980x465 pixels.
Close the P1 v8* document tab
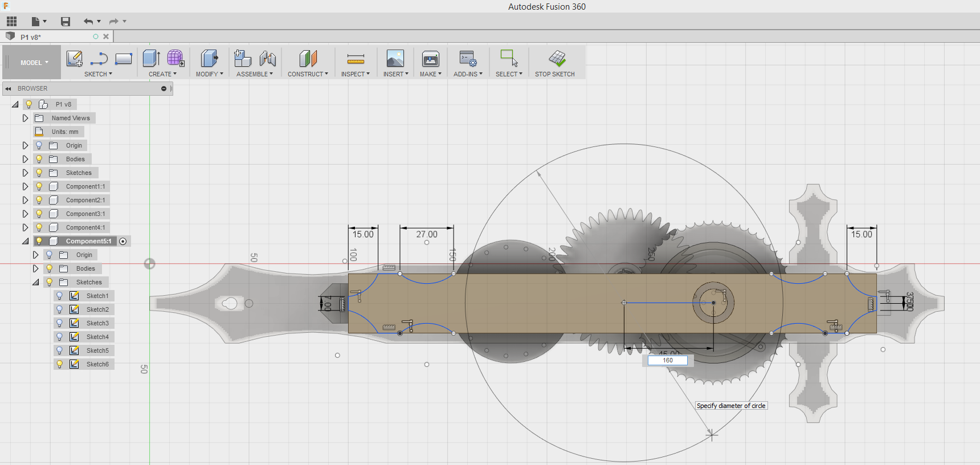[106, 36]
